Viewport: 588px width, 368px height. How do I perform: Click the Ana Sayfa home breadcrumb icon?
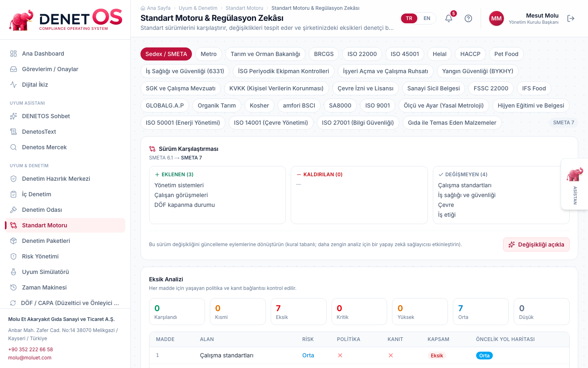(143, 8)
